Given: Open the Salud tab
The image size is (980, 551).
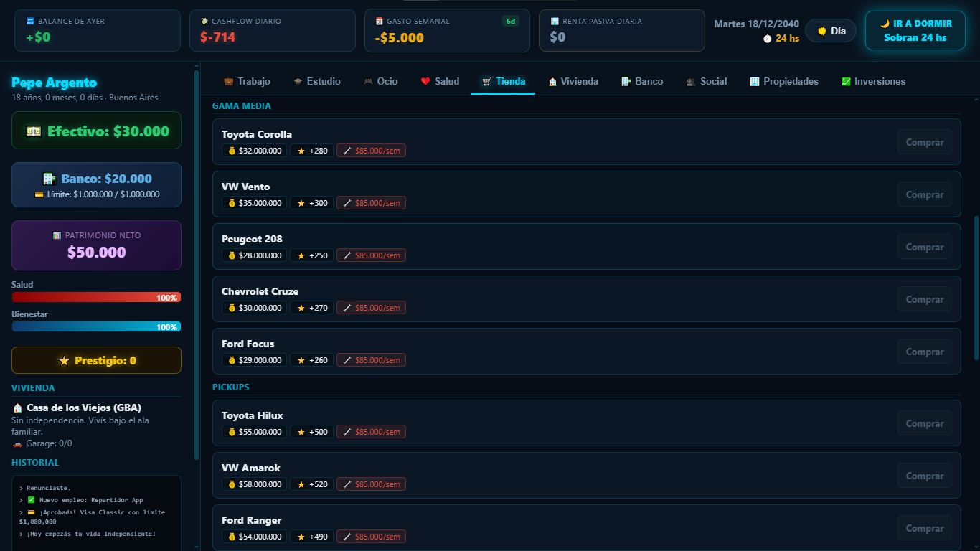Looking at the screenshot, I should coord(440,82).
